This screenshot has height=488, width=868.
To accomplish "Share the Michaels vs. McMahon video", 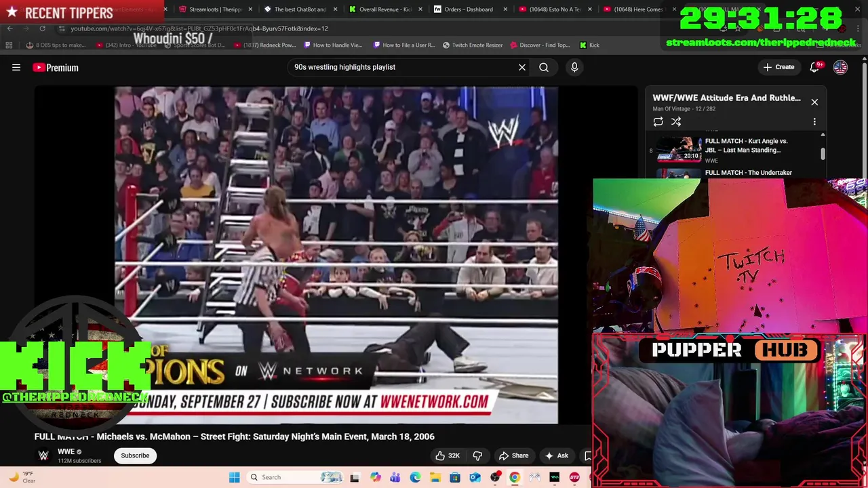I will (x=513, y=455).
